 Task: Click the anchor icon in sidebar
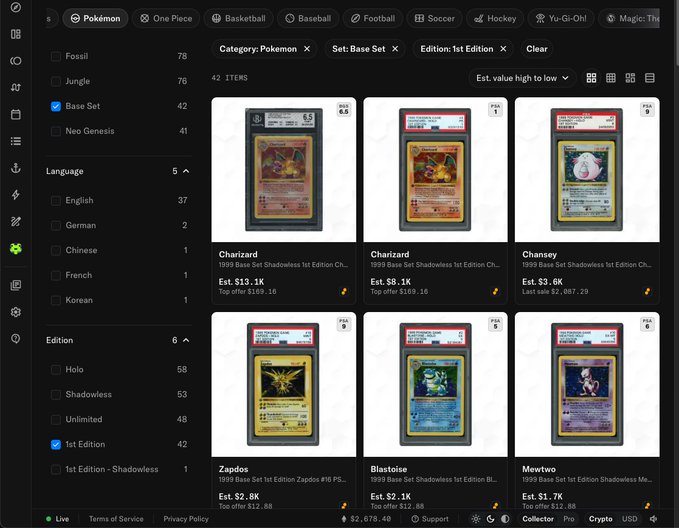point(16,168)
